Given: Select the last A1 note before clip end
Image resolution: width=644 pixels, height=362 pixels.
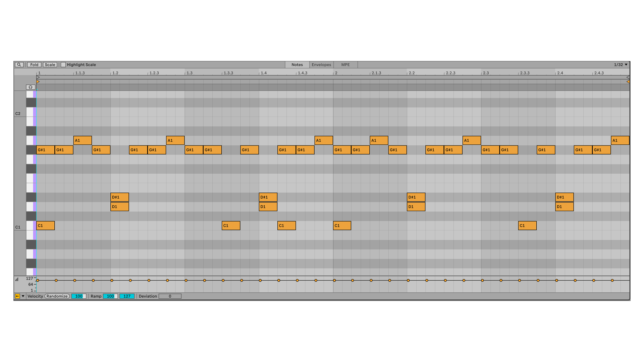Looking at the screenshot, I should pos(620,140).
